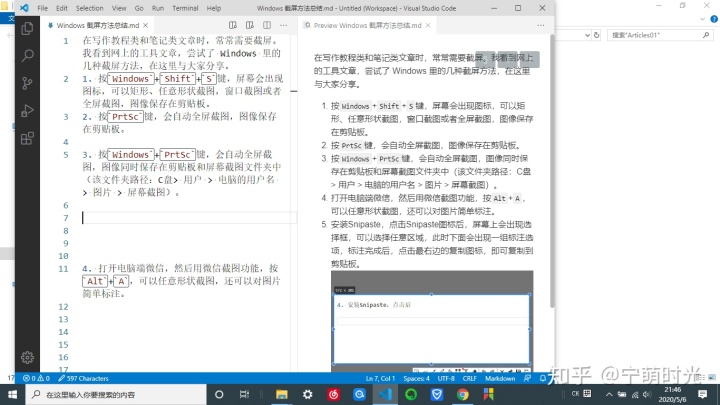Open the Action Center notification icon
The height and width of the screenshot is (405, 720).
tap(703, 394)
